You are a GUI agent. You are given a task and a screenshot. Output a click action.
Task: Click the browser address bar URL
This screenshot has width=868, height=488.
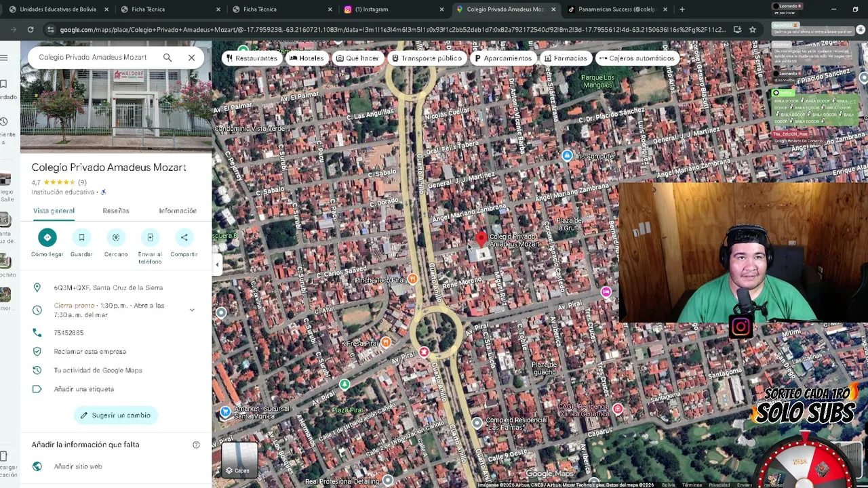[392, 30]
